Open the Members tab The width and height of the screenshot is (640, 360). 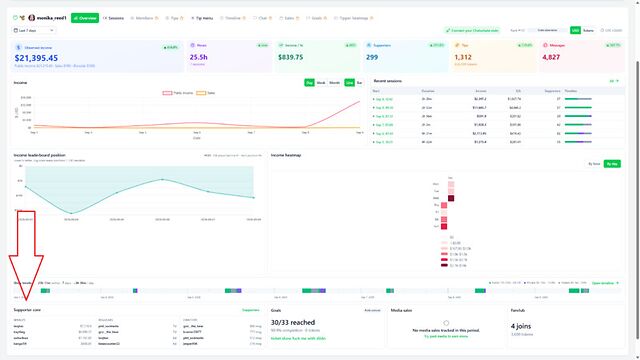click(144, 18)
